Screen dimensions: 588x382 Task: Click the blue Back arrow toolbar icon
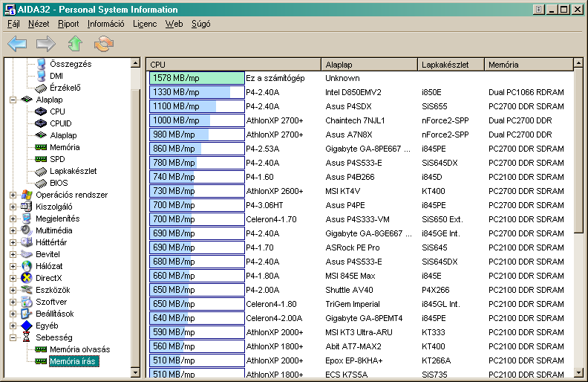point(17,44)
